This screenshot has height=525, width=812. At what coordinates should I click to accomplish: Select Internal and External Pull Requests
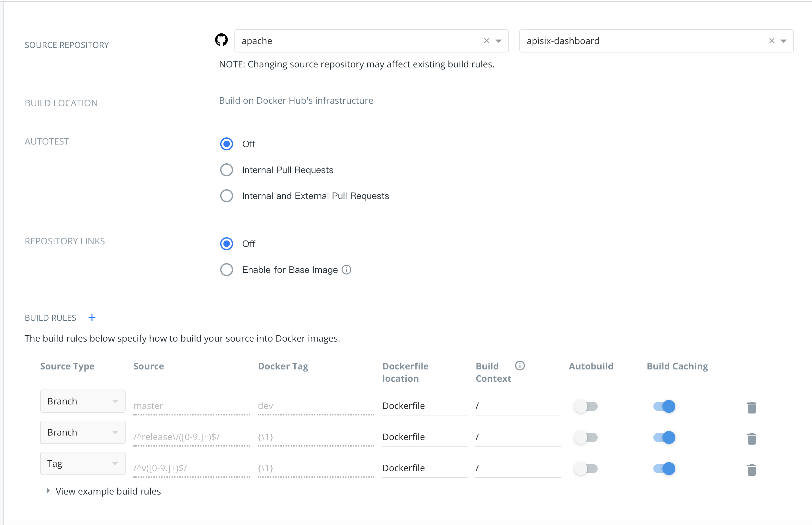[x=227, y=196]
